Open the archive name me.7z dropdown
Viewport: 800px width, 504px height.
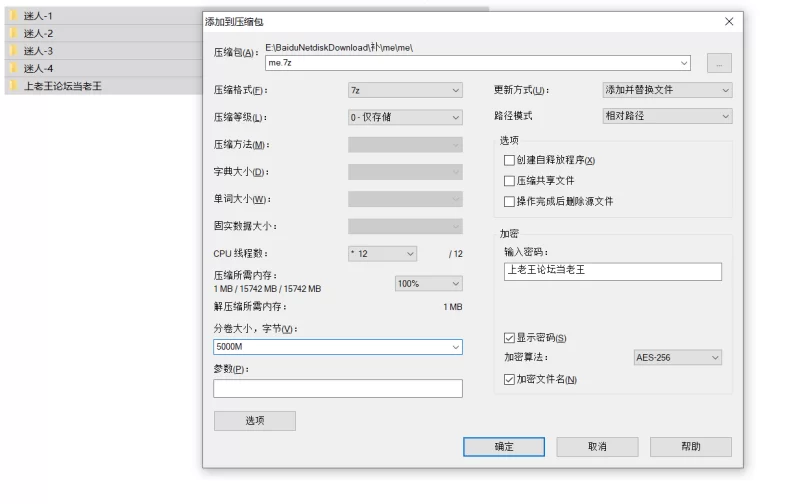click(684, 63)
